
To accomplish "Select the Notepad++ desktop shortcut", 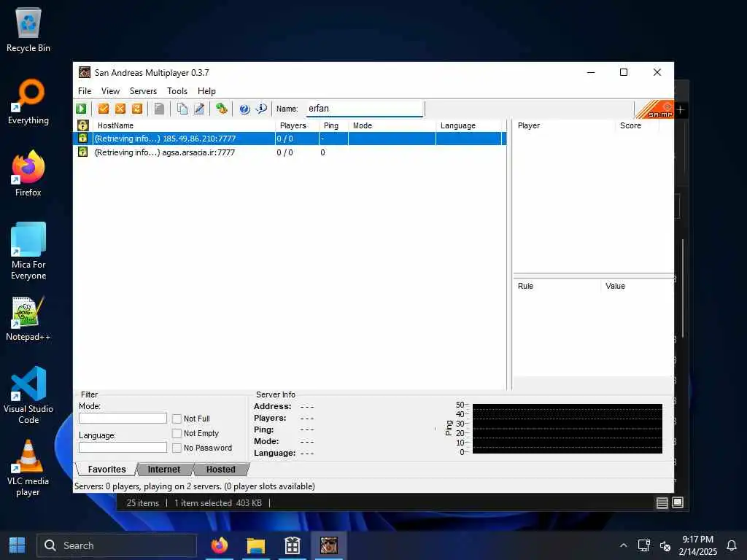I will click(x=28, y=319).
